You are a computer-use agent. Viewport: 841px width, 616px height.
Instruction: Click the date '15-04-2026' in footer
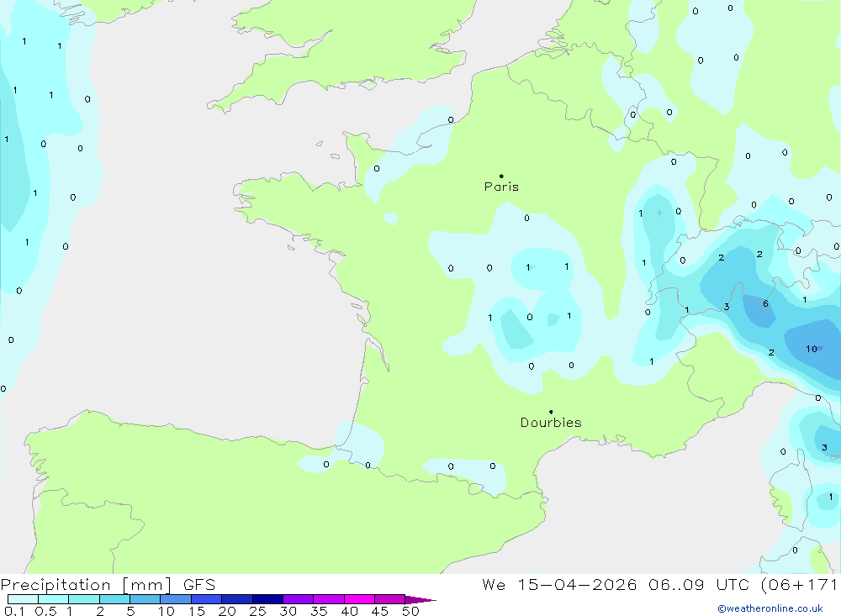[x=577, y=585]
